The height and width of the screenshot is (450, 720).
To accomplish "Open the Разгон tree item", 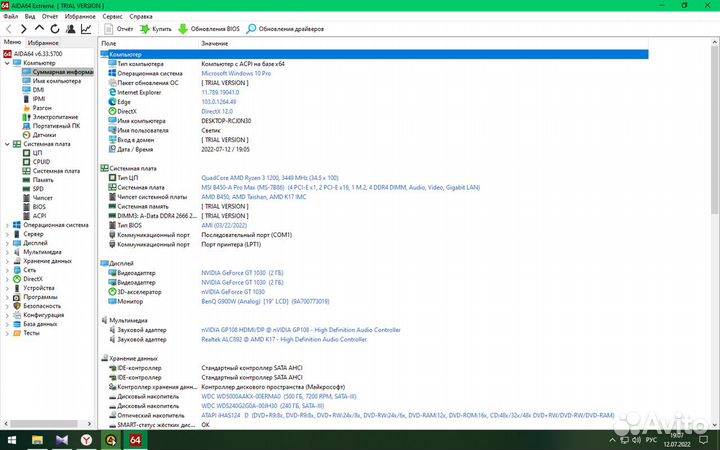I will [37, 108].
